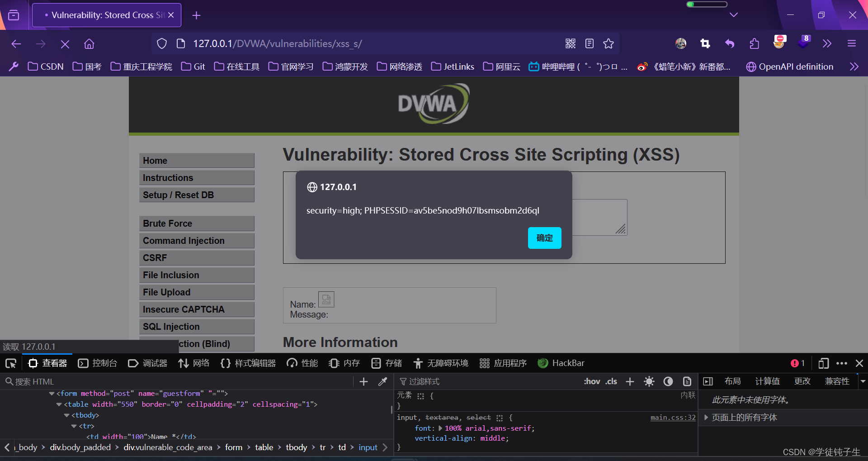Open devtools more options menu
Screen dimensions: 868x461
pos(842,363)
